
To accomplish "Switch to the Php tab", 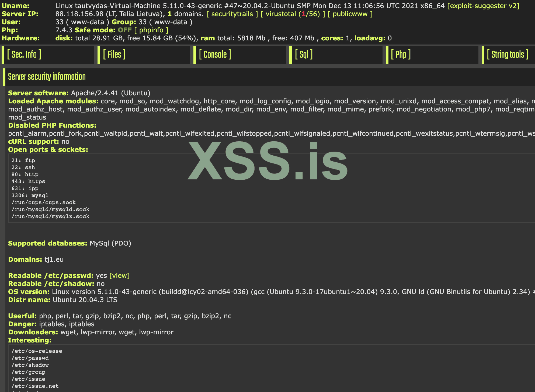I will pyautogui.click(x=401, y=55).
